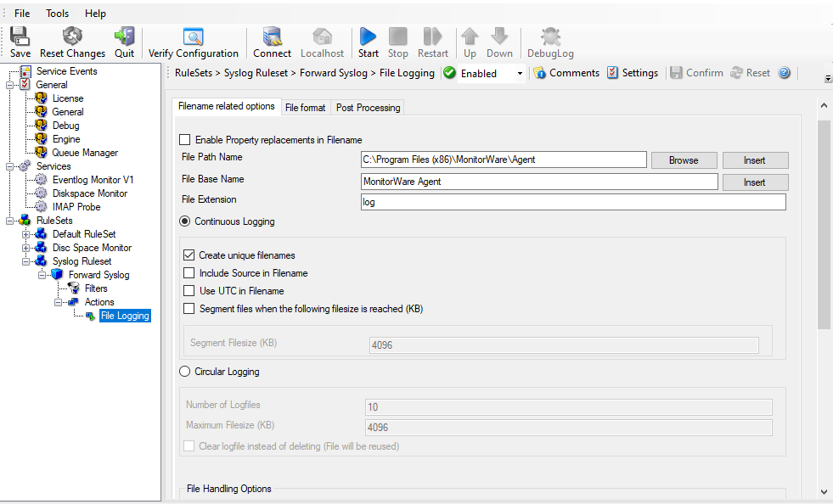Click the Quit toolbar icon
Screen dimensions: 833x504
[x=124, y=36]
